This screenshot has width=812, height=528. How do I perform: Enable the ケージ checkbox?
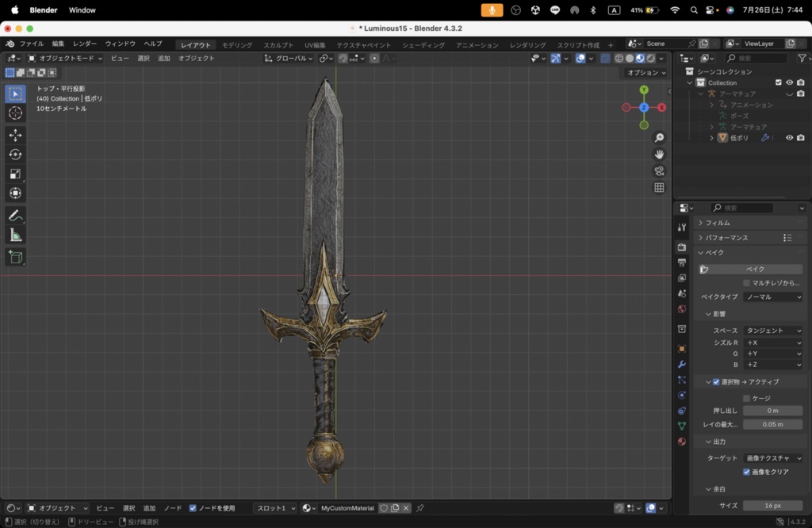point(746,398)
